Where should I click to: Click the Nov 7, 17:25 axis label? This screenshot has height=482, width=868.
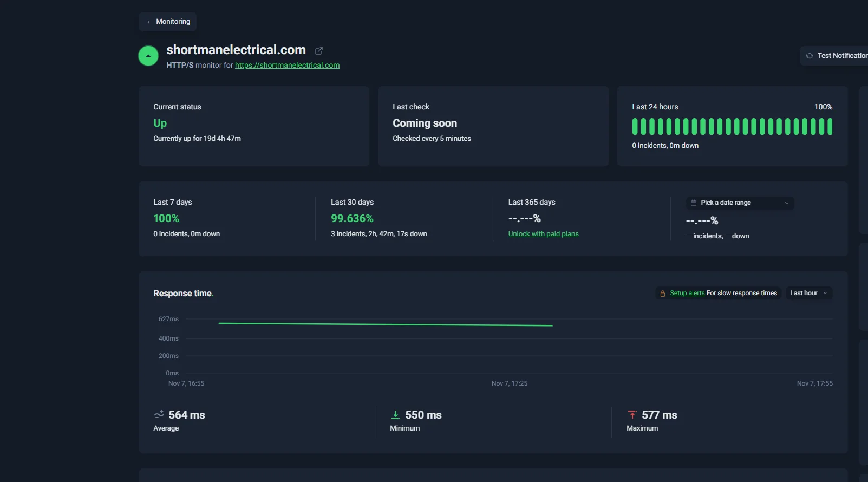510,383
